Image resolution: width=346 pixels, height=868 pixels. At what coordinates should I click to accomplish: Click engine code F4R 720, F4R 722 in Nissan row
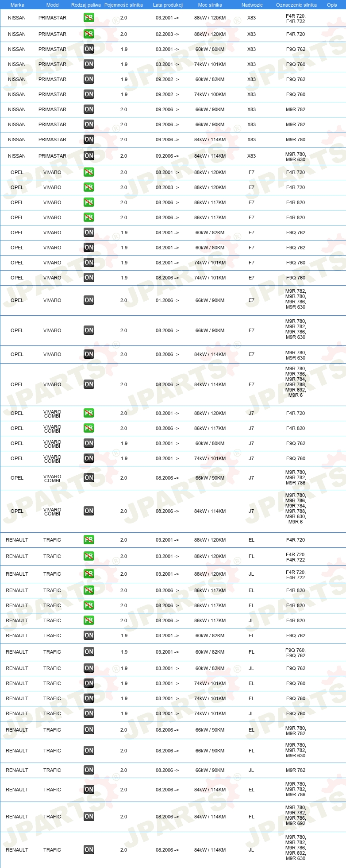tap(296, 19)
